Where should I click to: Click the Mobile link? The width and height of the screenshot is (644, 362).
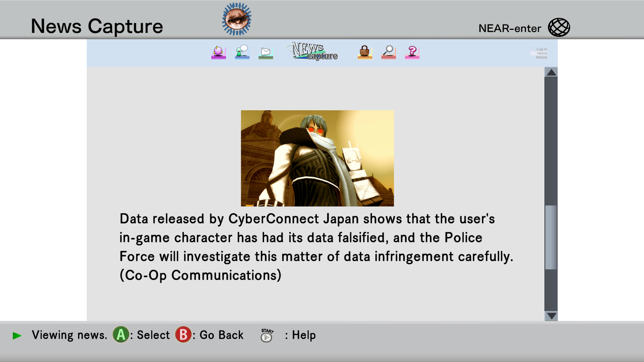click(541, 57)
